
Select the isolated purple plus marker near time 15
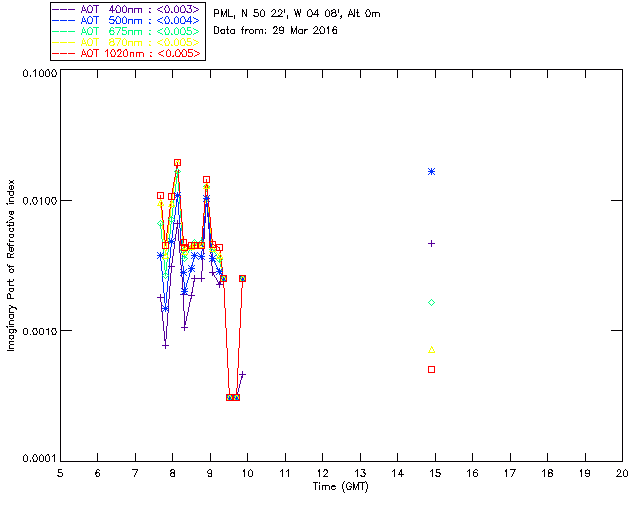tap(431, 244)
